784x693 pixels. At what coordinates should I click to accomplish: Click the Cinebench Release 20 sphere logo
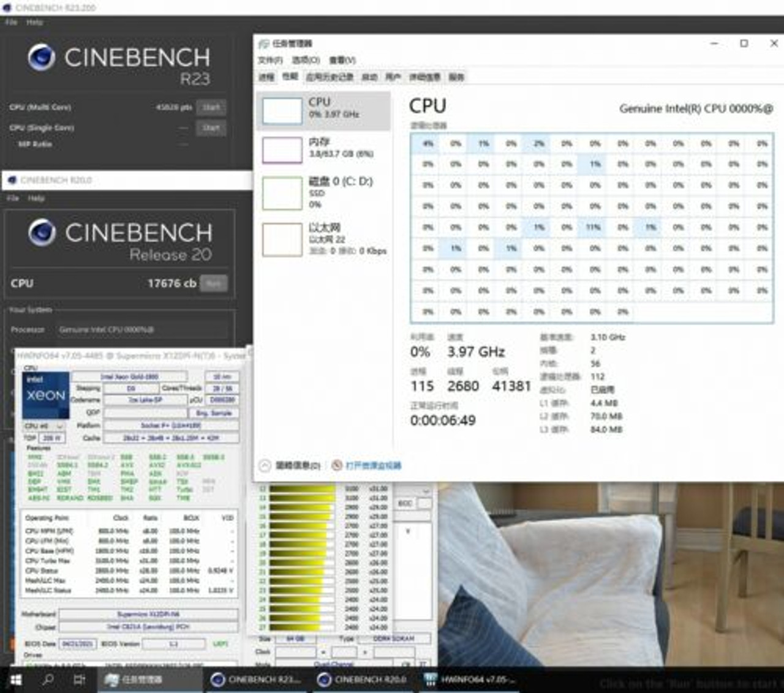coord(42,232)
